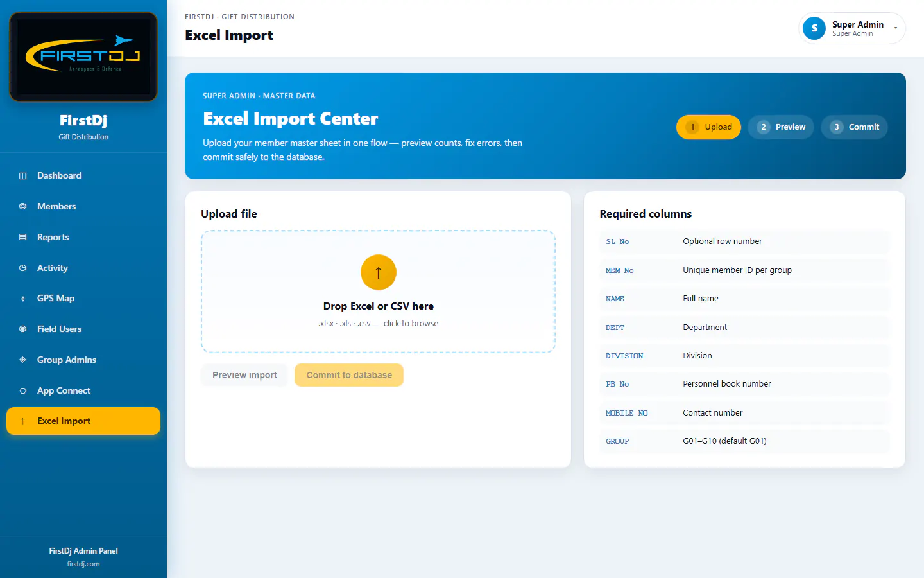View the Activity page
The height and width of the screenshot is (578, 924).
coord(83,268)
